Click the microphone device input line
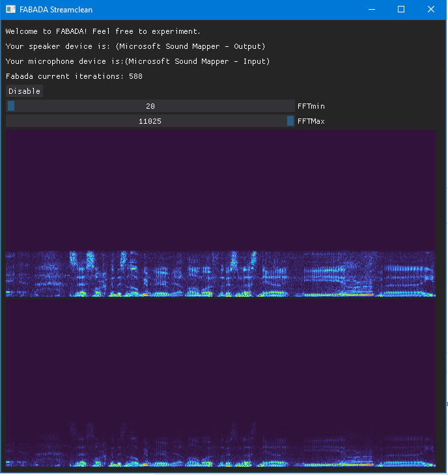This screenshot has width=448, height=476. click(x=137, y=61)
